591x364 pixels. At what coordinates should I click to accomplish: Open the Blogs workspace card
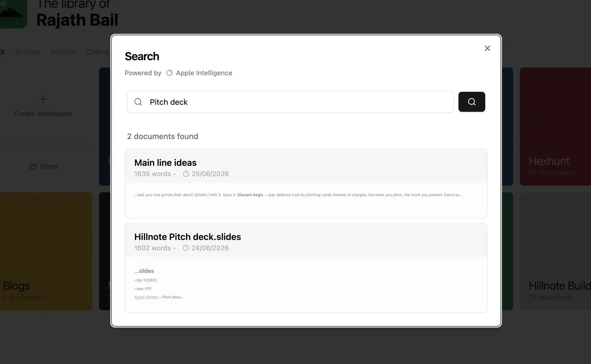pos(46,251)
